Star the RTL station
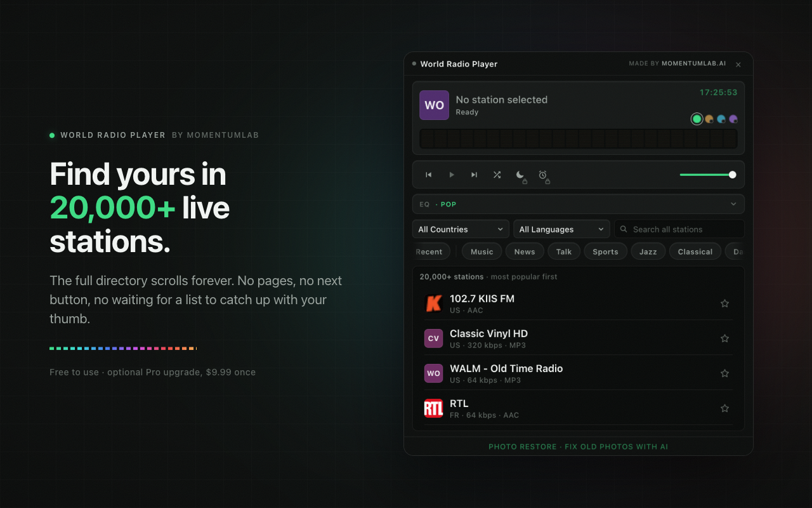The image size is (812, 508). click(x=724, y=408)
